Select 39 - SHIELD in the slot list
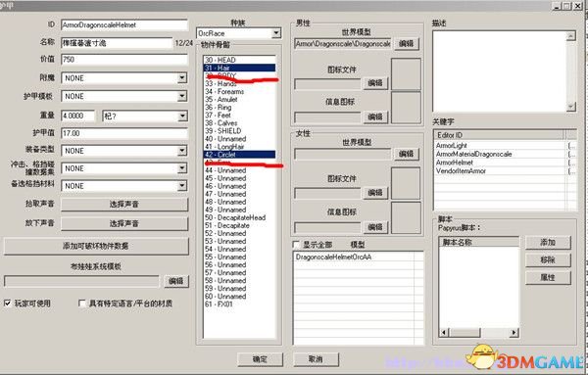This screenshot has width=588, height=375. pos(240,131)
